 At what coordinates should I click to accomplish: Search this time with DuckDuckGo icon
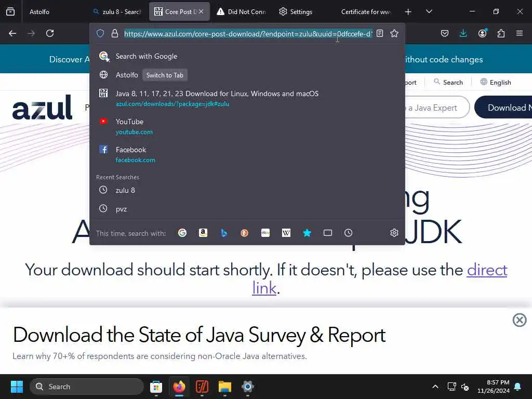244,233
